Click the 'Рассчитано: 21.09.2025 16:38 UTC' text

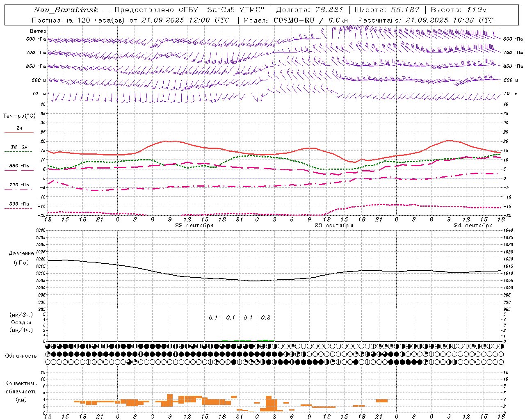tap(426, 20)
